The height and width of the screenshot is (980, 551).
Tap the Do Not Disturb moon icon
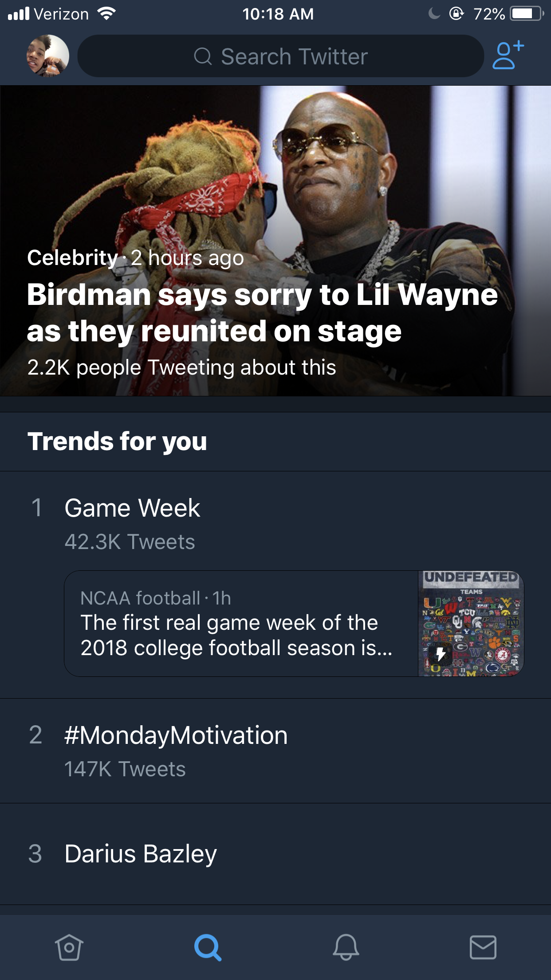(434, 14)
